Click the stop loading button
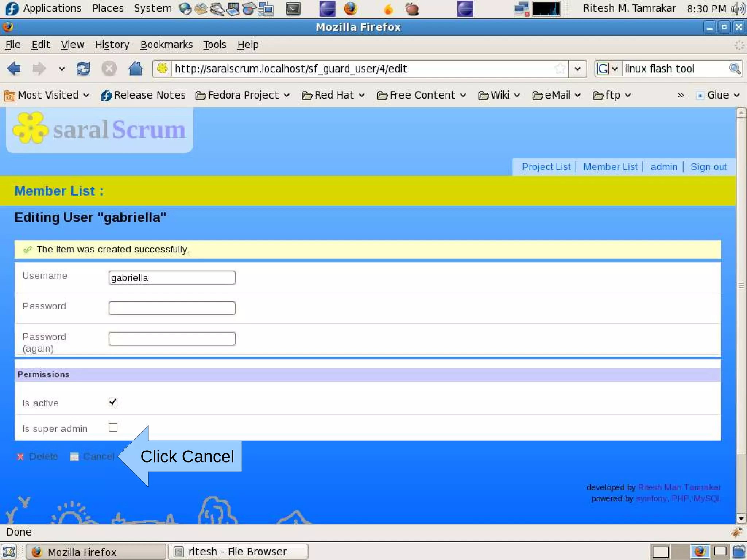 109,69
